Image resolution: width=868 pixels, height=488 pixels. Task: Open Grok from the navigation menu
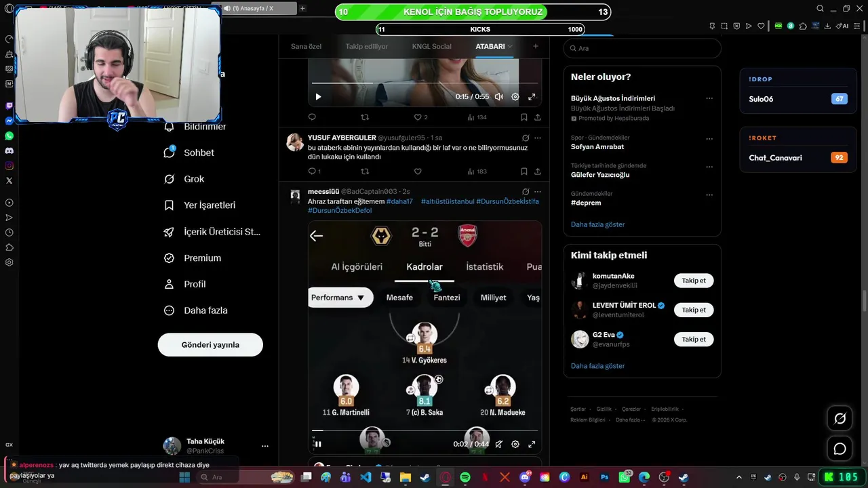coord(184,179)
